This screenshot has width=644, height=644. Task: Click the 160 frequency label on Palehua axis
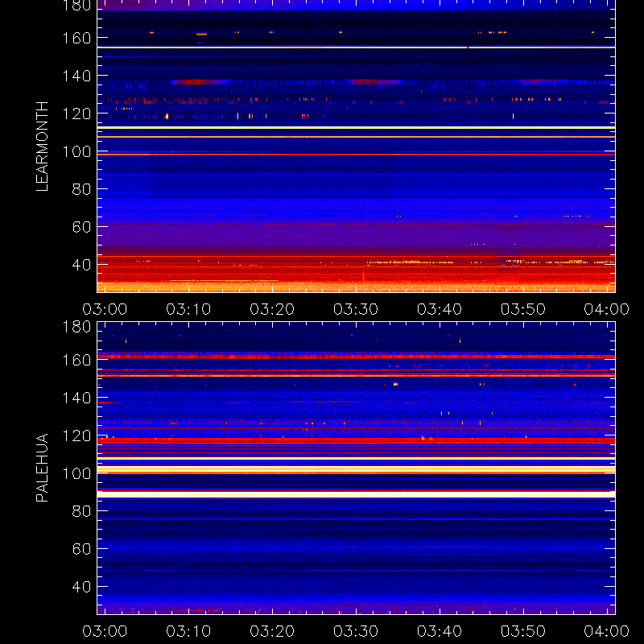point(76,360)
